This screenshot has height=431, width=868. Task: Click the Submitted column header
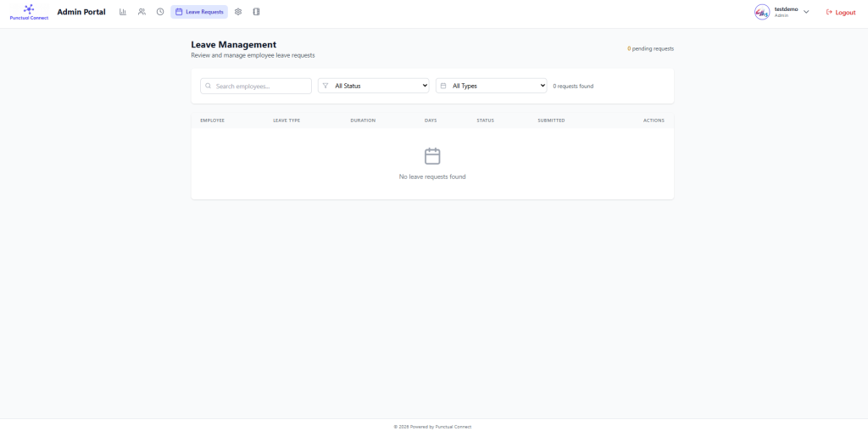(551, 120)
